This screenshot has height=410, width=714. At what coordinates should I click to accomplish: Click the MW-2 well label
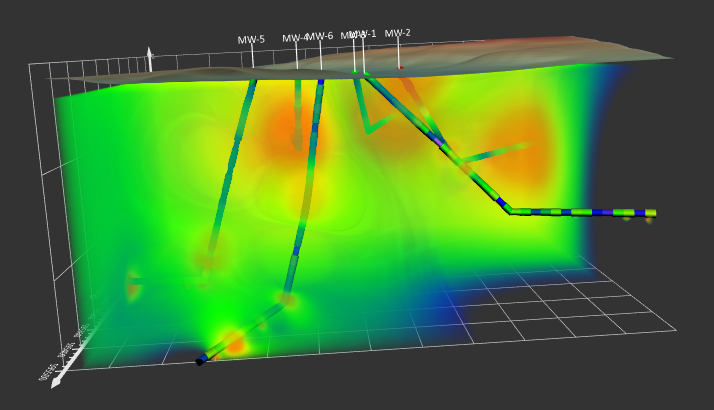pos(398,33)
